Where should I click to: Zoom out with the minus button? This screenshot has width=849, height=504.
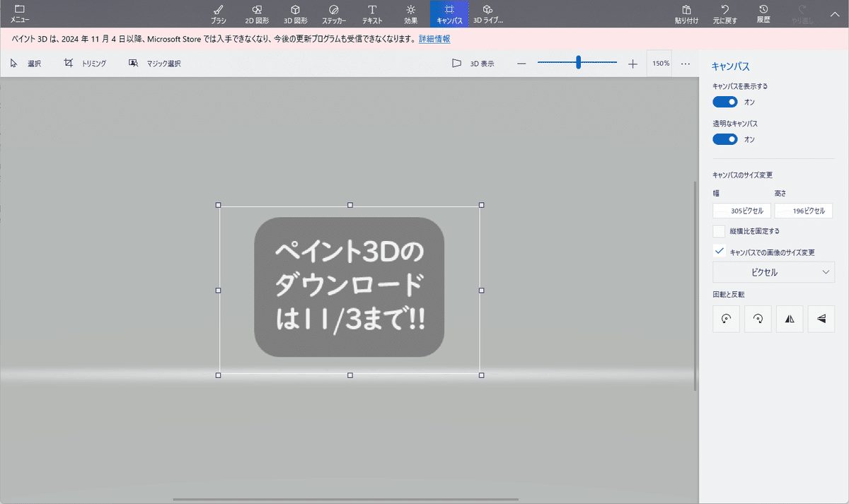click(x=521, y=64)
